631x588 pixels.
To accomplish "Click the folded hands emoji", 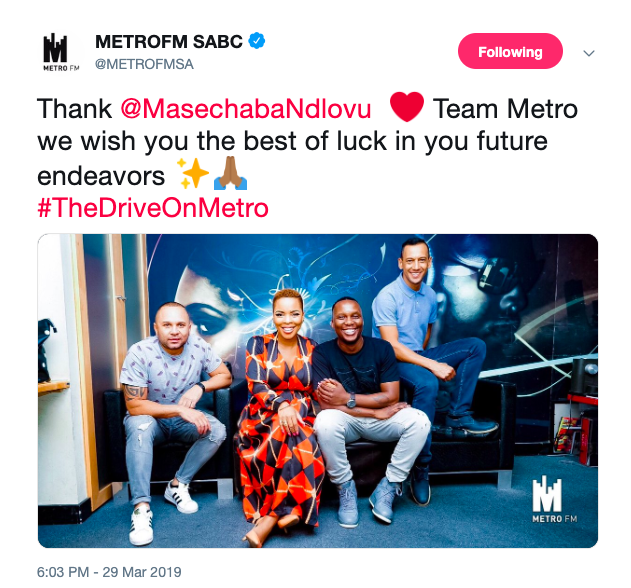I will click(x=230, y=173).
